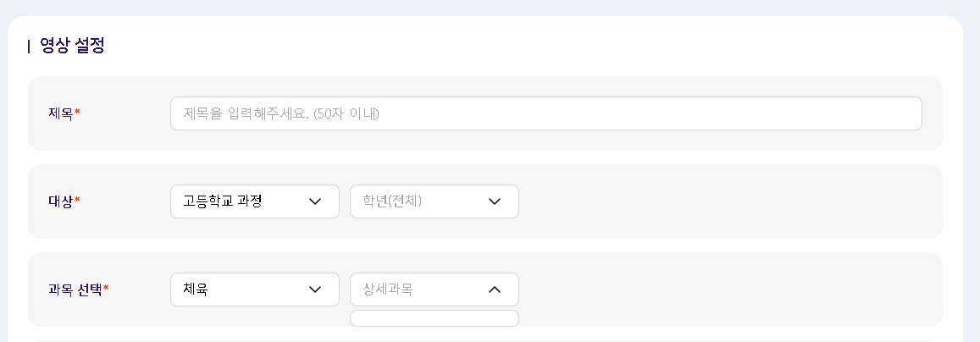Click the red asterisk next to 과목 선택
The height and width of the screenshot is (342, 980).
[x=106, y=288]
